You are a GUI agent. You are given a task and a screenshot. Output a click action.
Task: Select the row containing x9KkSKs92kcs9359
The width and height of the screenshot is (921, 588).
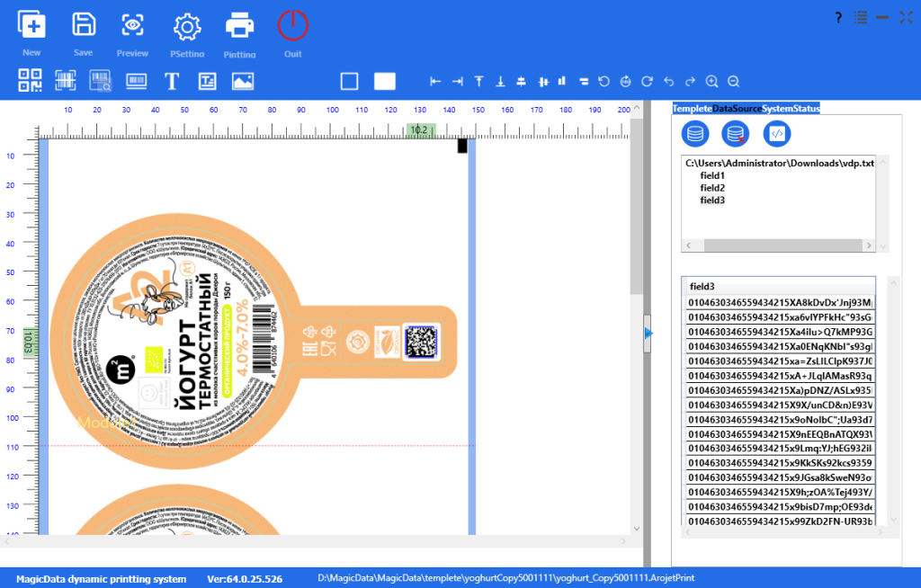coord(780,463)
